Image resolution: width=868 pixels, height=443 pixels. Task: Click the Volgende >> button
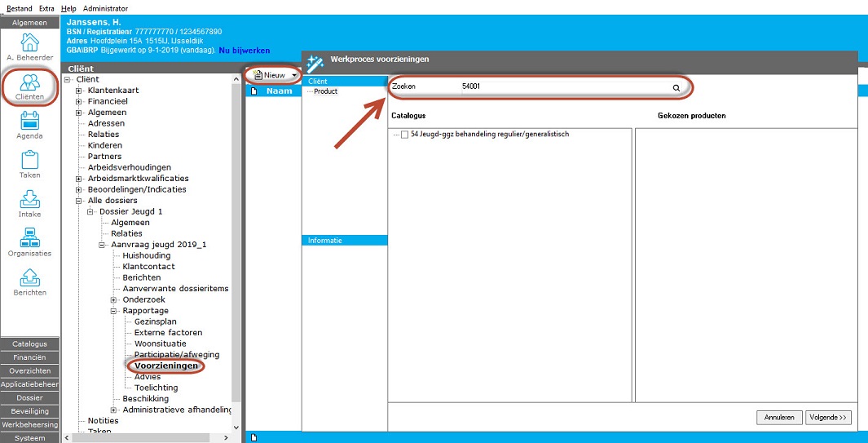point(828,418)
